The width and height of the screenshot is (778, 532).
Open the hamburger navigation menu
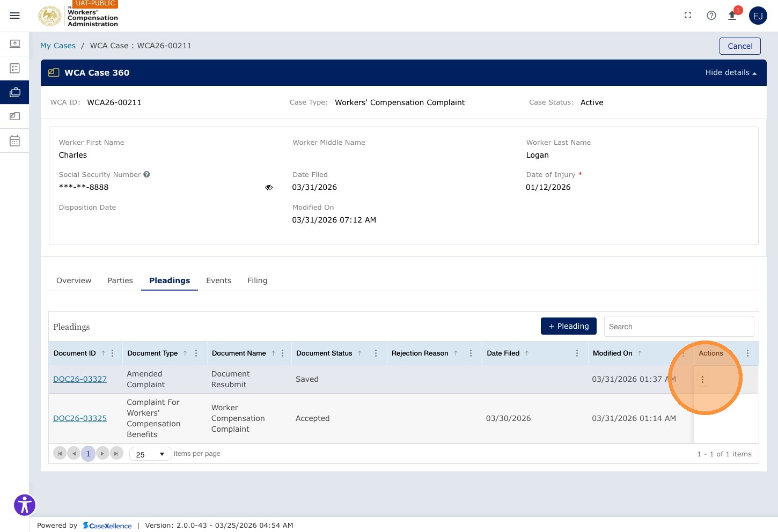pos(15,16)
